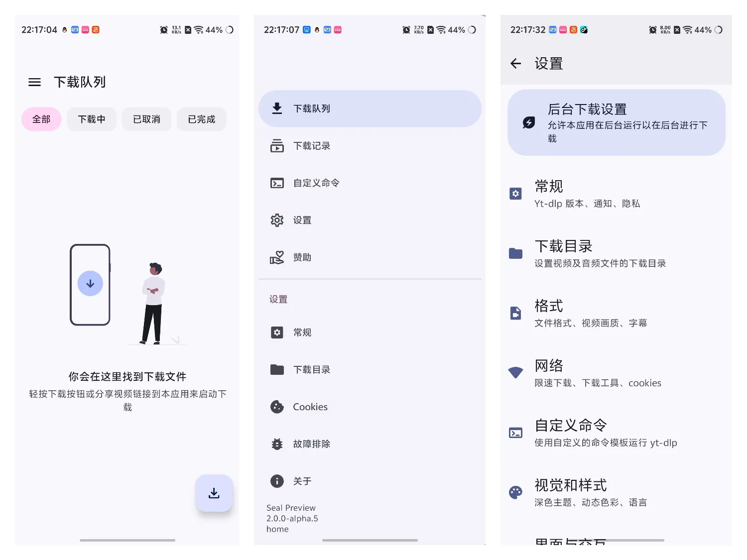Open 常规 Yt-dlp 版本、通知、隐私 settings
The width and height of the screenshot is (747, 560).
[x=617, y=194]
